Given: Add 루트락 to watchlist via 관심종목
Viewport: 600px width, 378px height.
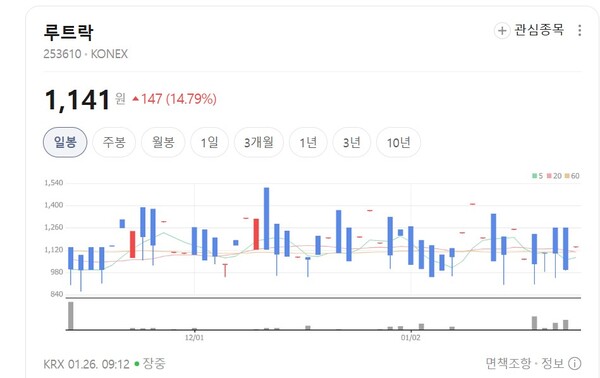Looking at the screenshot, I should 529,30.
